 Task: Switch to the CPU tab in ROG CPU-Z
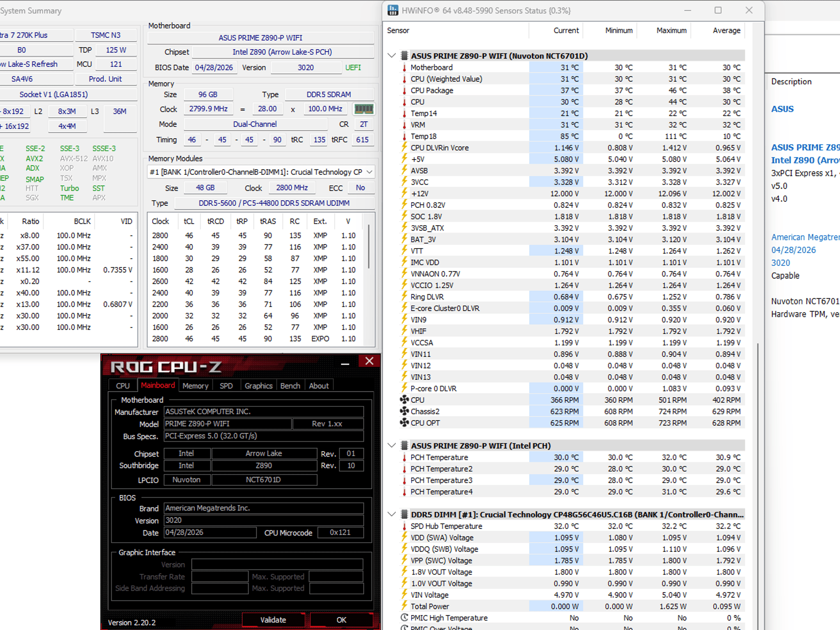pyautogui.click(x=123, y=386)
